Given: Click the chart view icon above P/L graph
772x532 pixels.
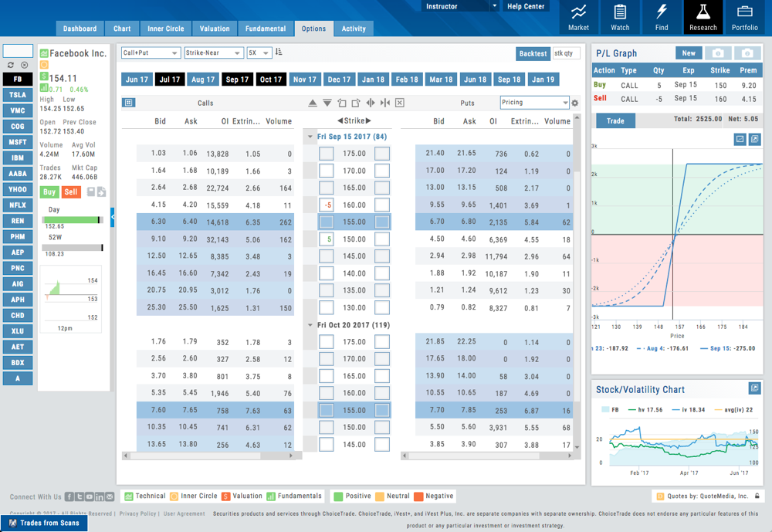Looking at the screenshot, I should coord(740,140).
